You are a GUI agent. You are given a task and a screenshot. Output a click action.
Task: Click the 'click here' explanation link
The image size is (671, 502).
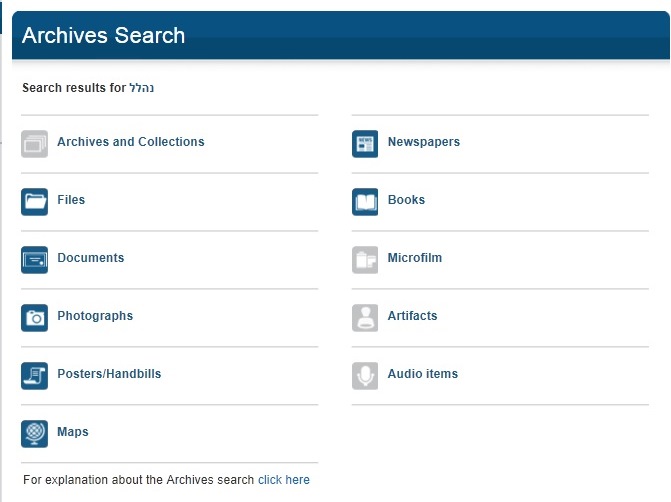pyautogui.click(x=284, y=480)
